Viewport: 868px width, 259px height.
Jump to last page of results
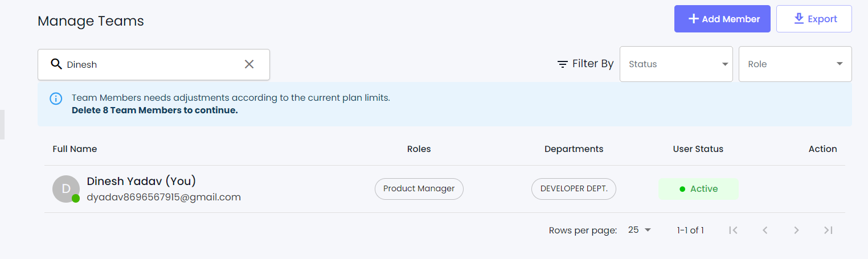(x=828, y=230)
